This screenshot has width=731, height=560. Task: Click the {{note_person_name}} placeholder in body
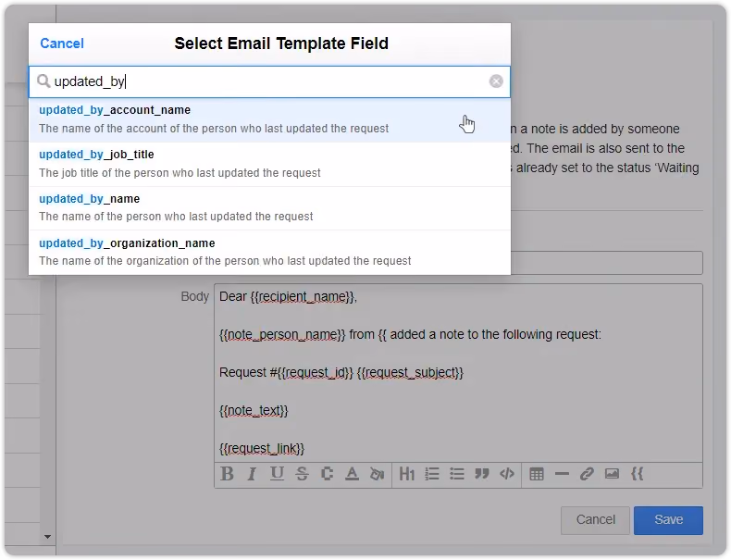click(282, 335)
